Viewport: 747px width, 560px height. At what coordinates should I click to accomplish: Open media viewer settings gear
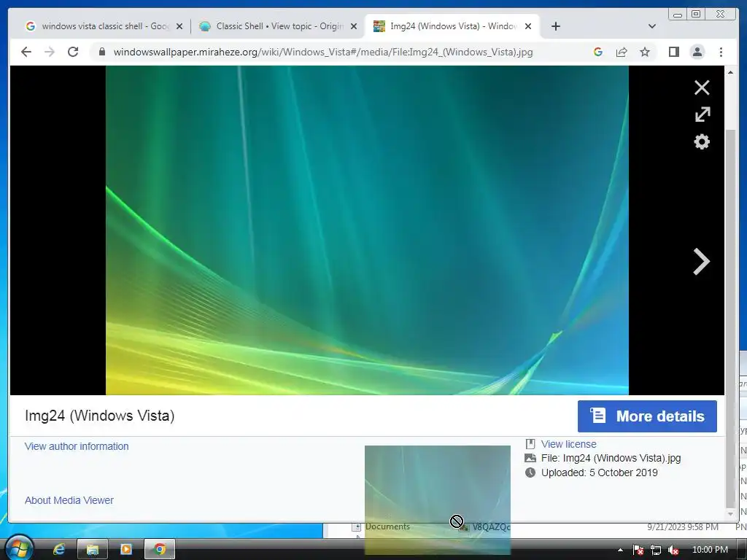point(702,142)
